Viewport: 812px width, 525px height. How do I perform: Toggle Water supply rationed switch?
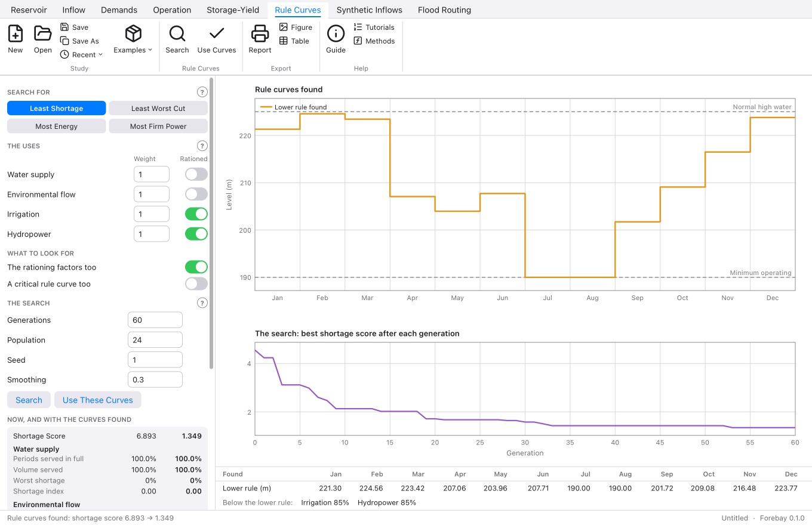pyautogui.click(x=196, y=174)
